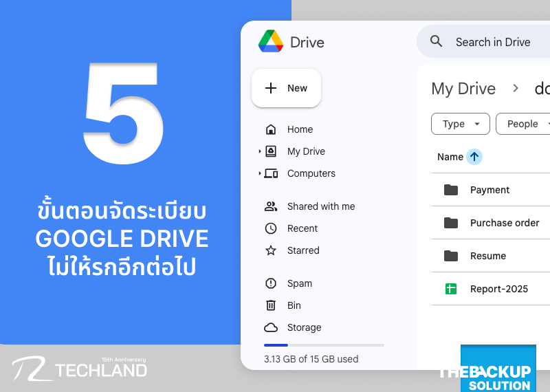Image resolution: width=550 pixels, height=392 pixels.
Task: Click the New button
Action: tap(286, 88)
